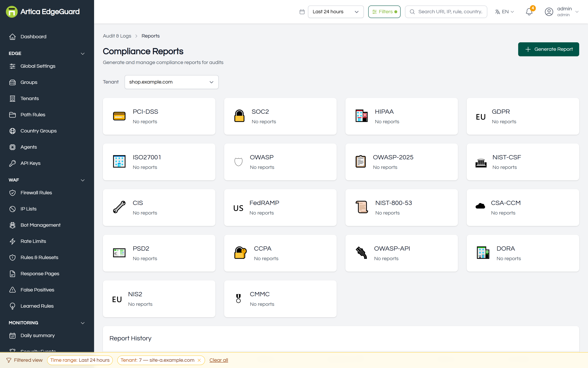Open the NIST-800-53 scroll icon card

pyautogui.click(x=401, y=208)
